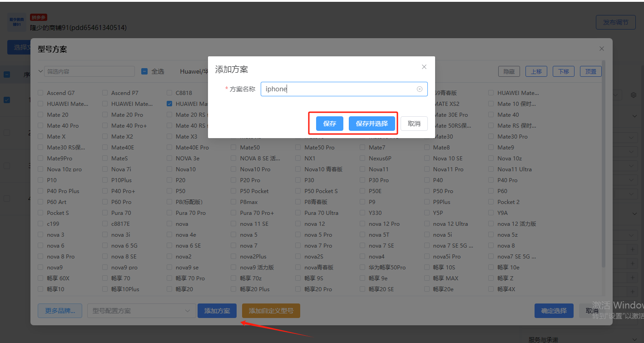Check the Nova10 青春版 checkbox

click(x=298, y=169)
